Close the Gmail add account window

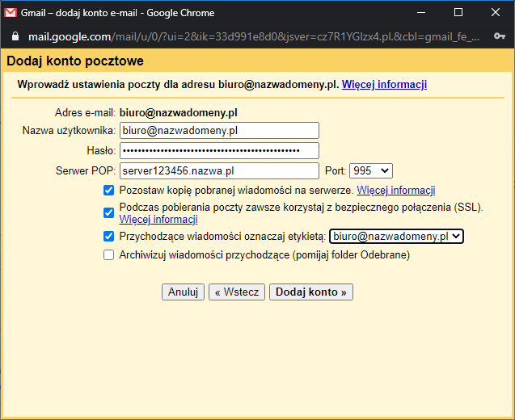pos(496,12)
